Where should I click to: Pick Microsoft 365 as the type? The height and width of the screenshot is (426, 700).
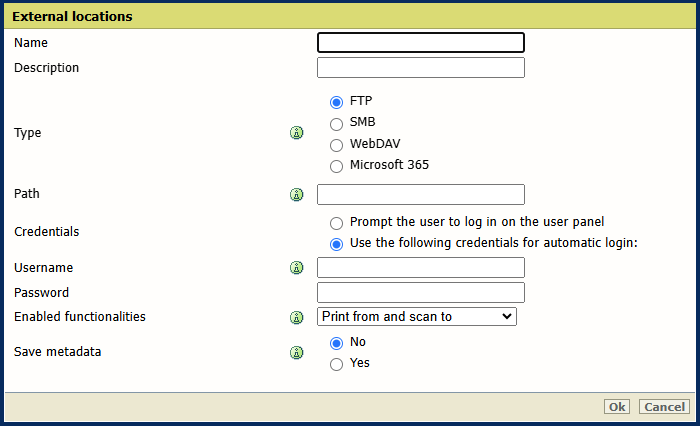pos(336,166)
